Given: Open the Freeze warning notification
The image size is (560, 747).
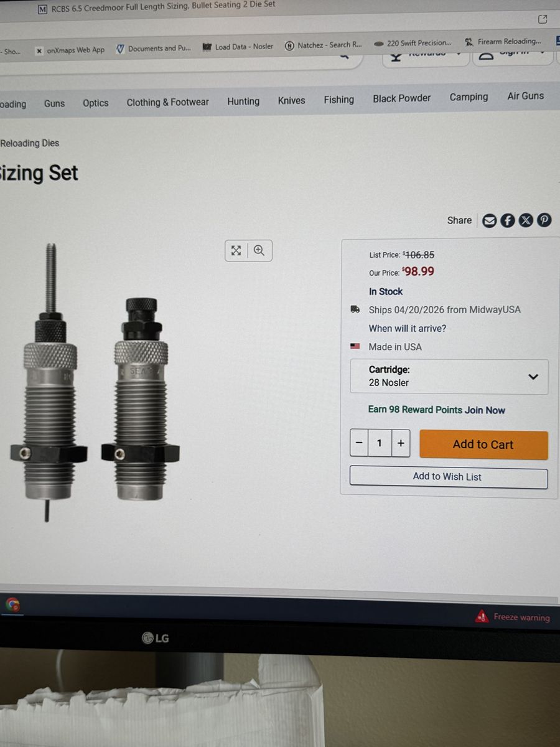Looking at the screenshot, I should (513, 617).
